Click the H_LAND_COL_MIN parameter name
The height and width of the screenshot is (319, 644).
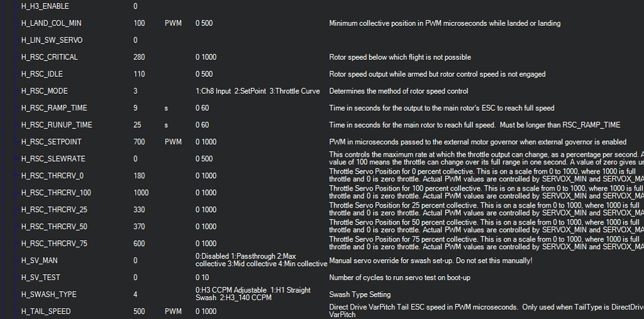(51, 23)
